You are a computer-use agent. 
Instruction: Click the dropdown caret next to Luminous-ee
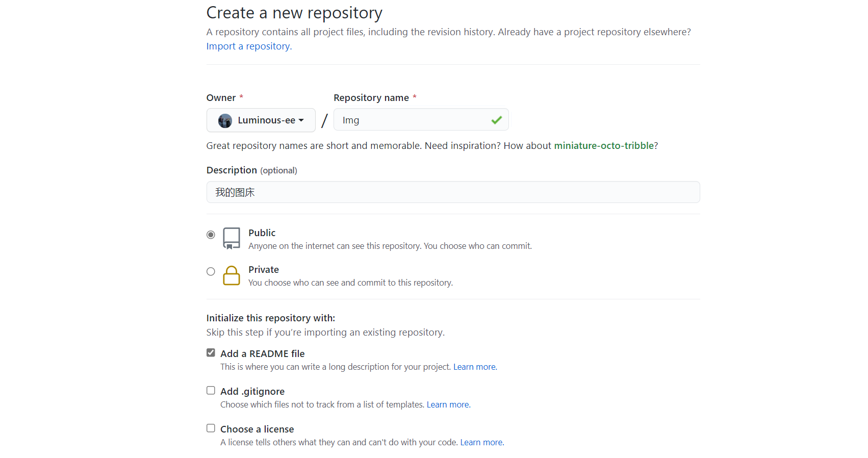301,120
